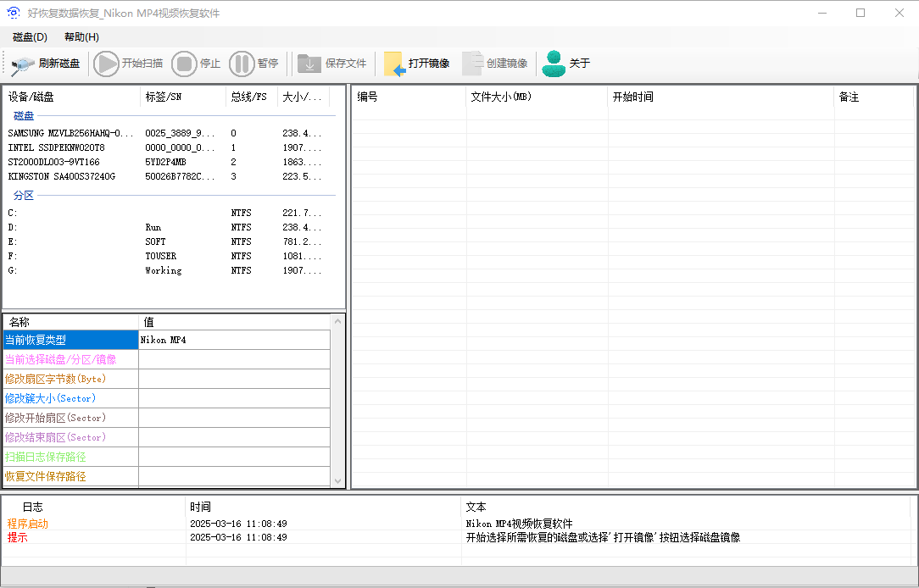Click the 5YD2P4MB serial number cell

[x=165, y=162]
